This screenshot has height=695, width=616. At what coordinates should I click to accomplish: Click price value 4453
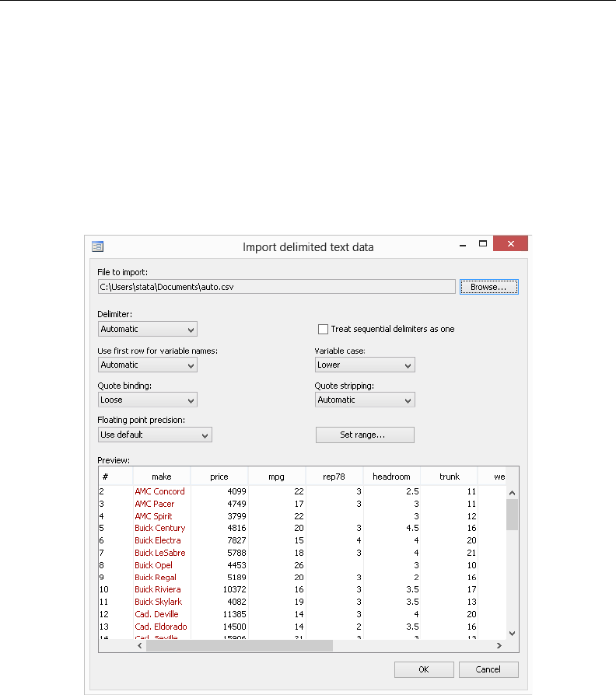(236, 565)
